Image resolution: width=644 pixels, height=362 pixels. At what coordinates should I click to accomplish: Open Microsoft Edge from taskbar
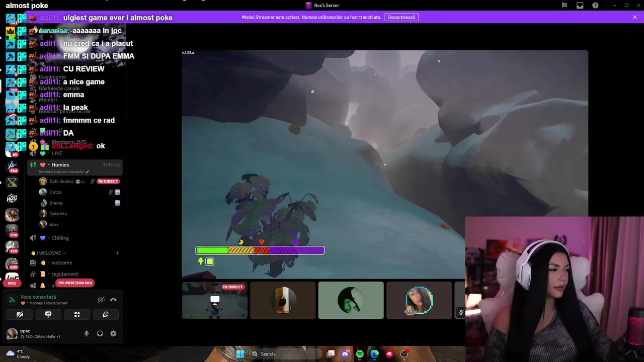click(x=375, y=354)
